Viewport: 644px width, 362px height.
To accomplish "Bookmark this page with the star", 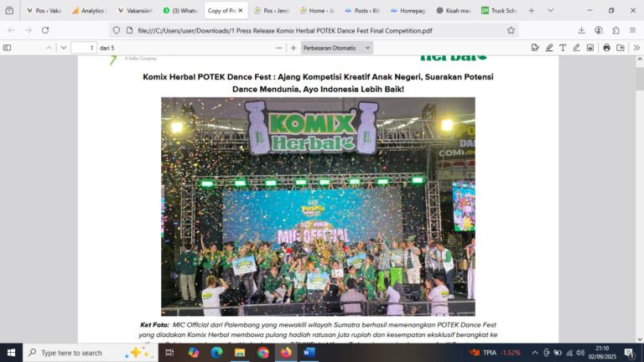I will (511, 30).
